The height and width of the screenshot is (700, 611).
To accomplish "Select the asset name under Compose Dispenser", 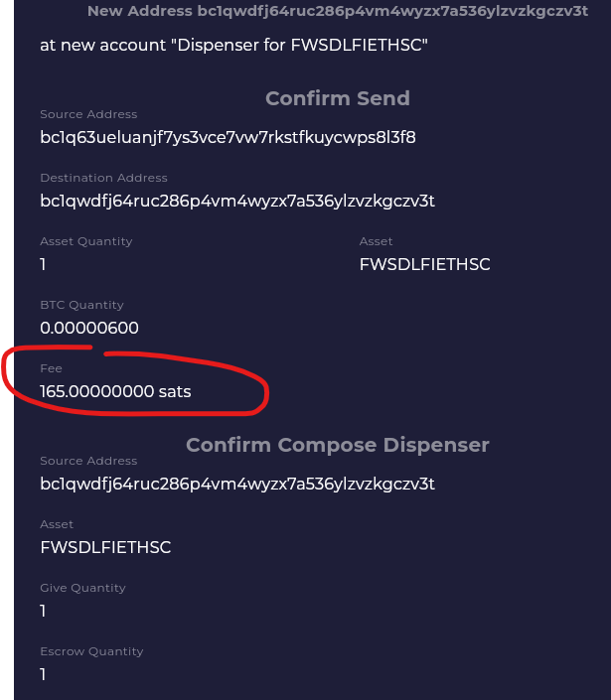I will click(105, 547).
